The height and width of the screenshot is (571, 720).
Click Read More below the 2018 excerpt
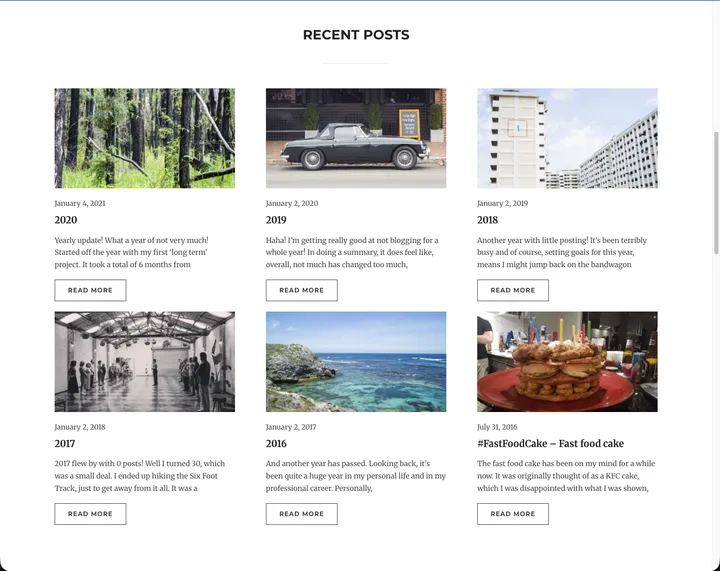point(513,290)
